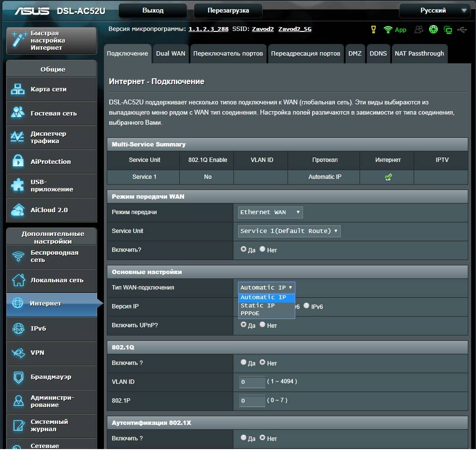Choose PPPoE from the open list
476x451 pixels.
(266, 313)
